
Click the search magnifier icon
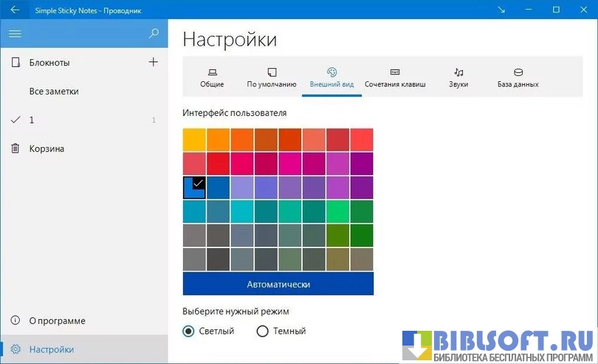pyautogui.click(x=154, y=33)
